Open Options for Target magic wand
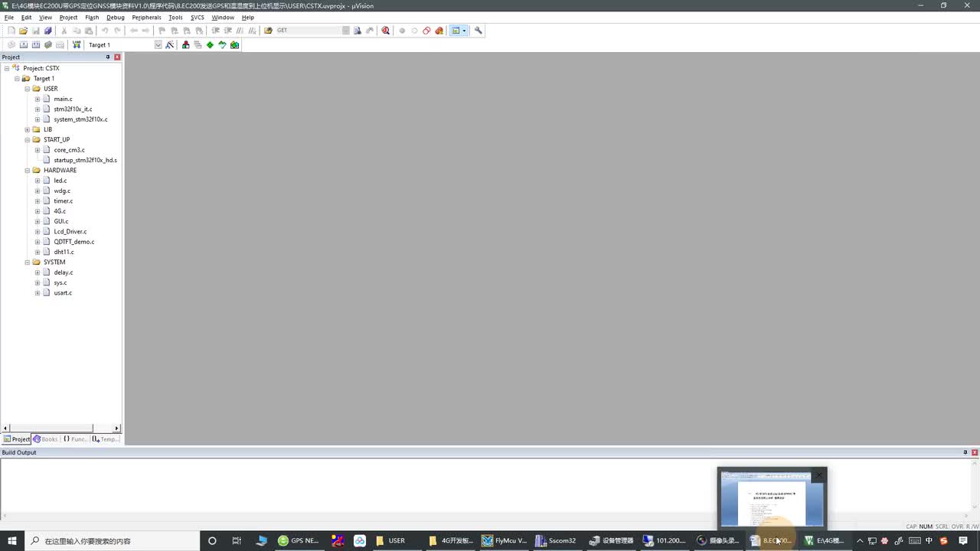 point(170,44)
